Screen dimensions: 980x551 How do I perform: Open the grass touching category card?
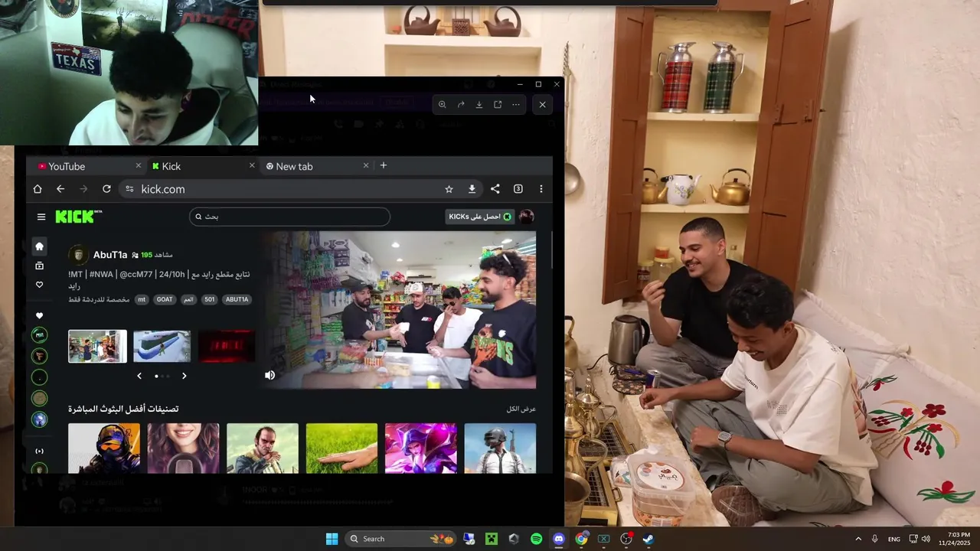point(341,448)
